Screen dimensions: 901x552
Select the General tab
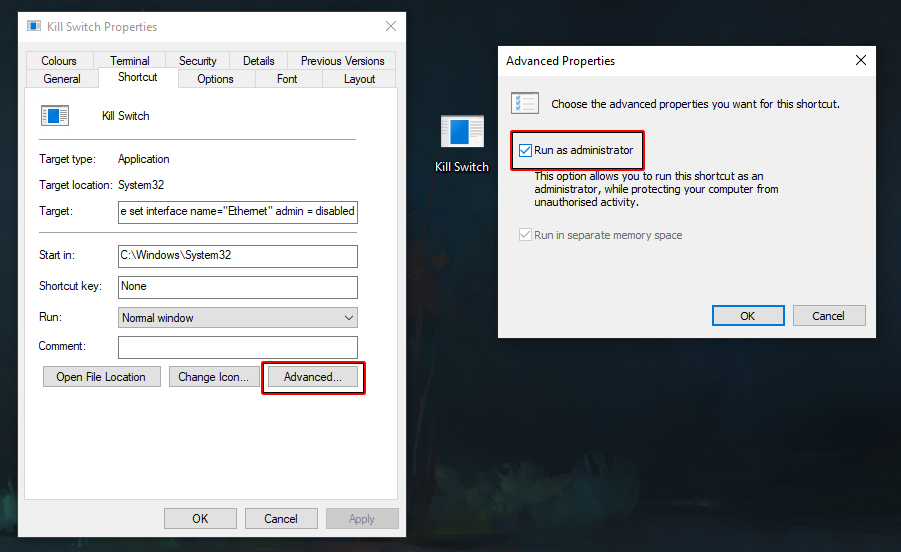(62, 79)
